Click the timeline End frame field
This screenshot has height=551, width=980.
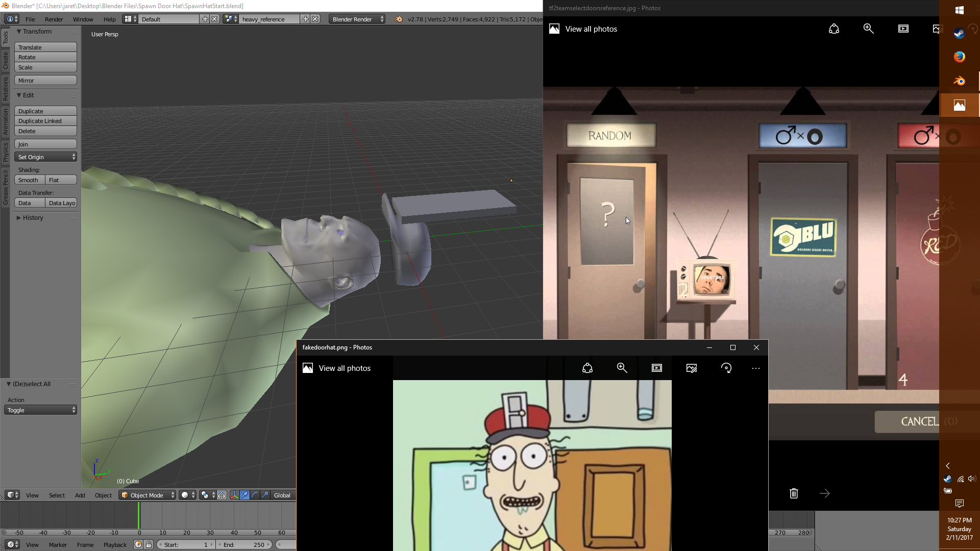pyautogui.click(x=244, y=544)
